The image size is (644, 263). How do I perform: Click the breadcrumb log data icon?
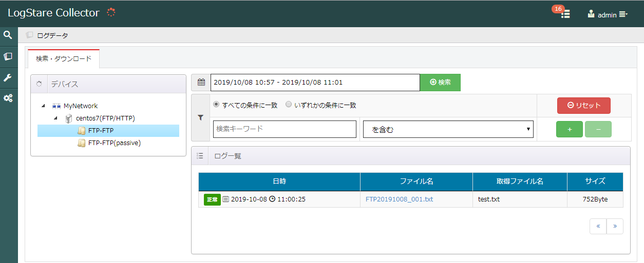[29, 35]
